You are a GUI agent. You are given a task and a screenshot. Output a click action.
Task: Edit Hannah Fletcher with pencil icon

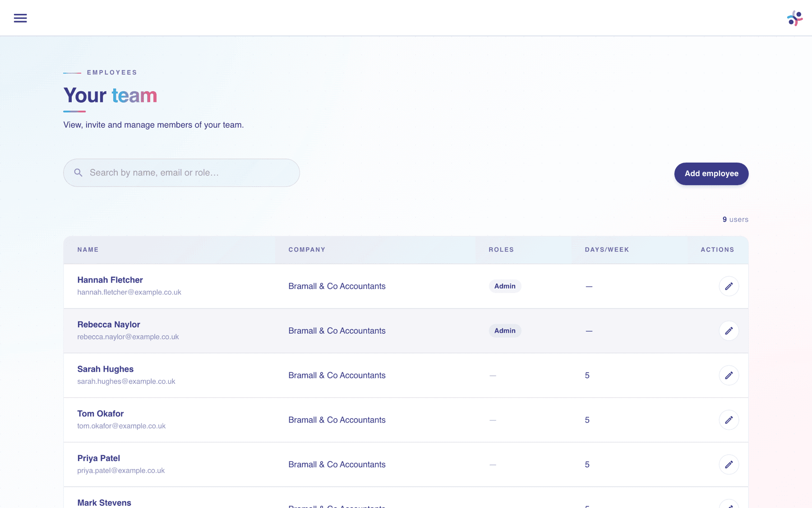729,286
